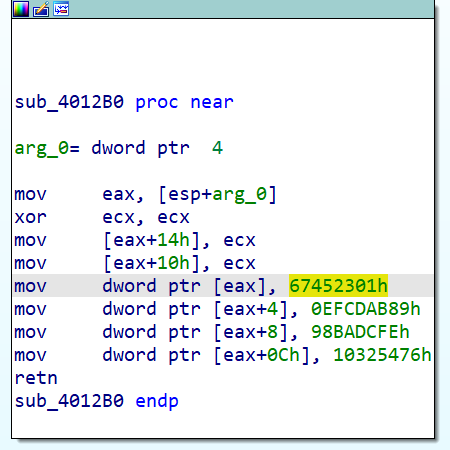Click the [eax+4] operand
450x450 pixels.
coord(251,309)
